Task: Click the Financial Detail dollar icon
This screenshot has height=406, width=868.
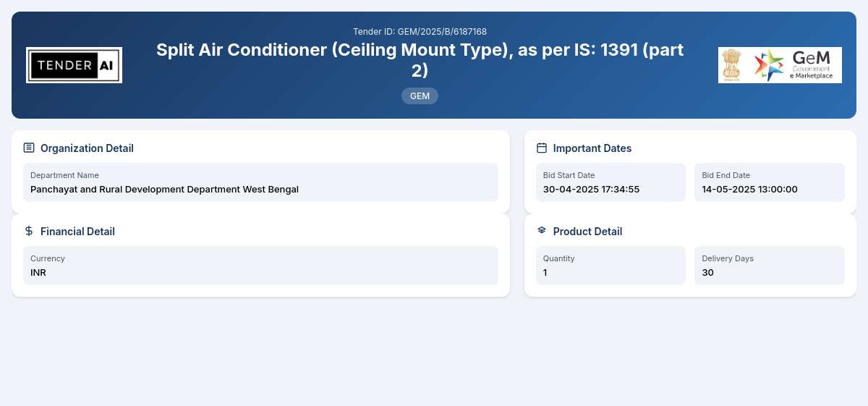Action: pos(29,231)
